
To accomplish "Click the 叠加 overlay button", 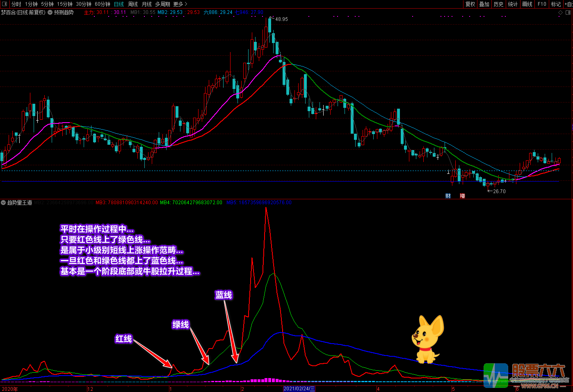I will tap(484, 4).
